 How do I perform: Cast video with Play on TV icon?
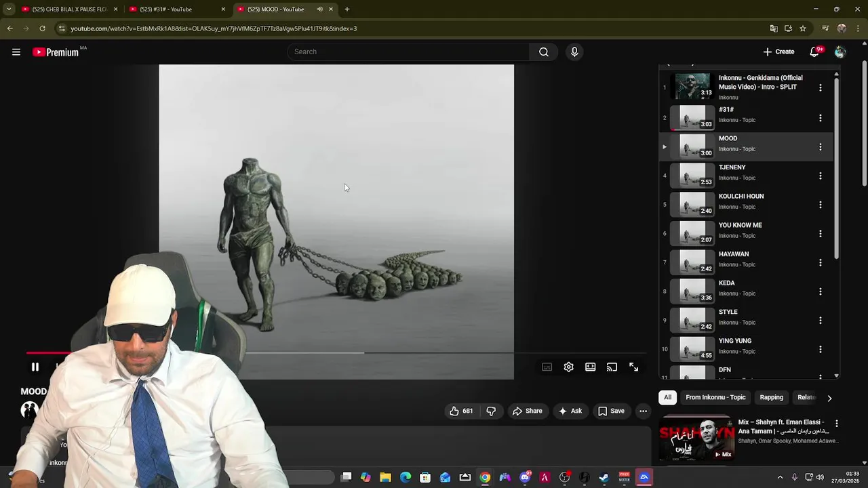(612, 367)
